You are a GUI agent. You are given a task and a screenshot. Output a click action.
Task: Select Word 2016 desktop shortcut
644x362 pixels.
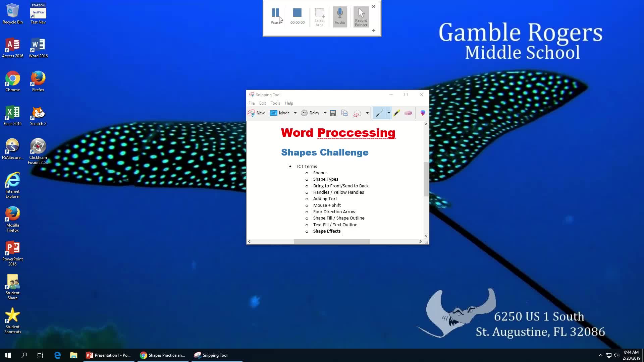pos(38,48)
